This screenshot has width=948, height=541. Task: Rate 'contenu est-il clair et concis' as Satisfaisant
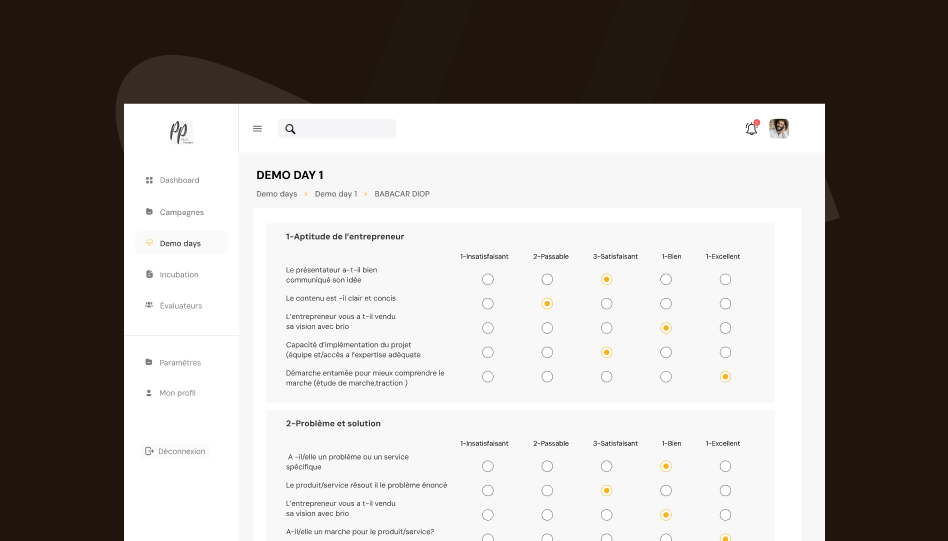pyautogui.click(x=606, y=303)
